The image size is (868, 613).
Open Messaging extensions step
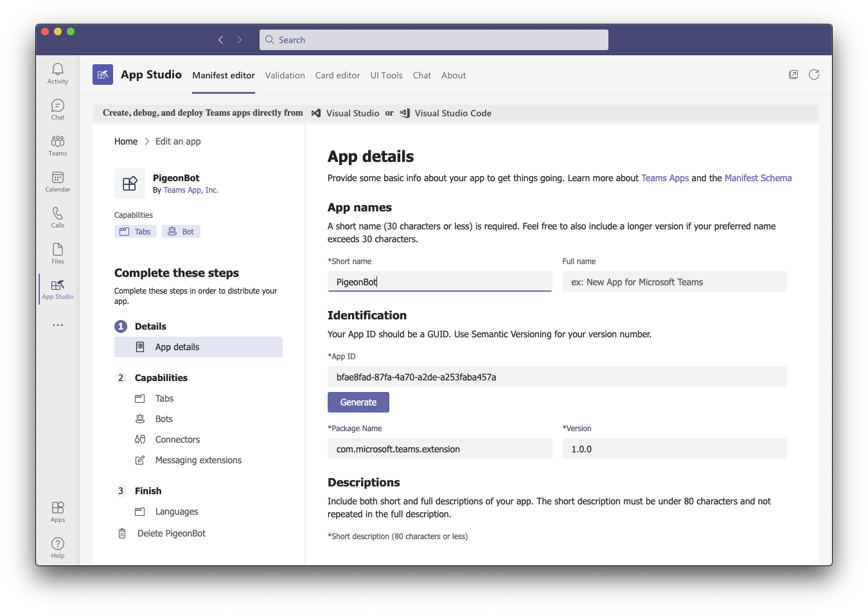point(199,460)
